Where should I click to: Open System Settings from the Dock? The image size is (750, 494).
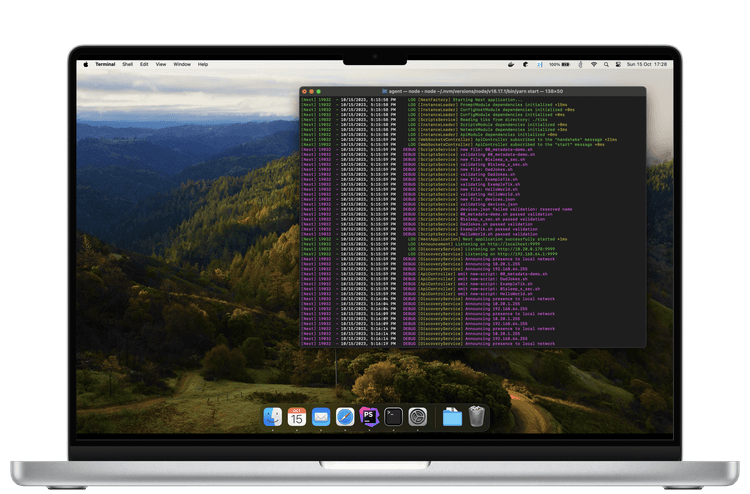(418, 417)
